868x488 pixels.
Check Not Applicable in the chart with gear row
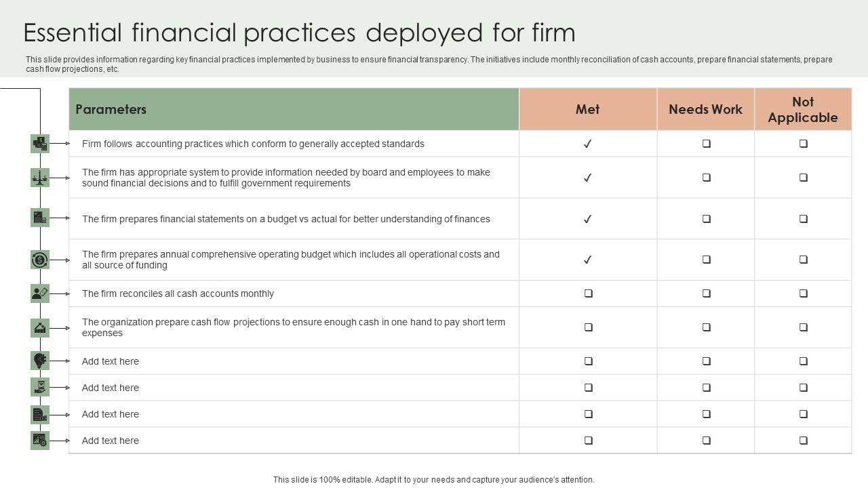[804, 441]
